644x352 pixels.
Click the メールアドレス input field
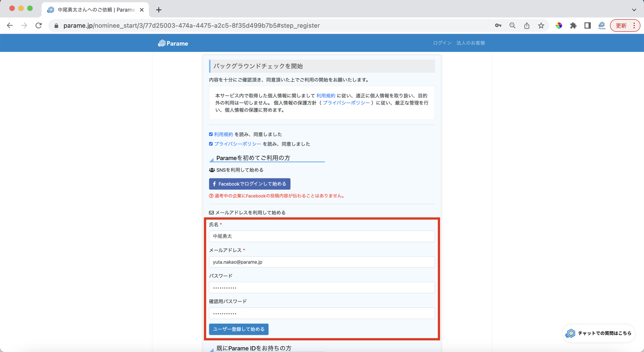[322, 262]
